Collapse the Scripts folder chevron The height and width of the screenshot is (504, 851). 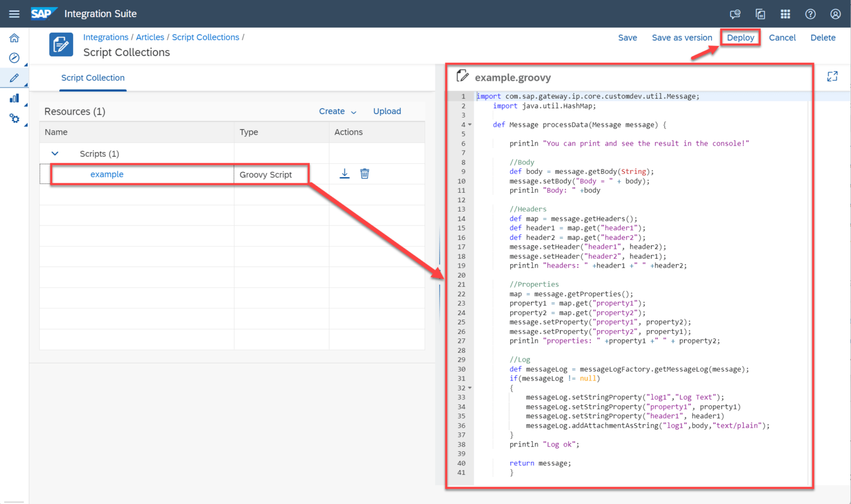pyautogui.click(x=54, y=153)
